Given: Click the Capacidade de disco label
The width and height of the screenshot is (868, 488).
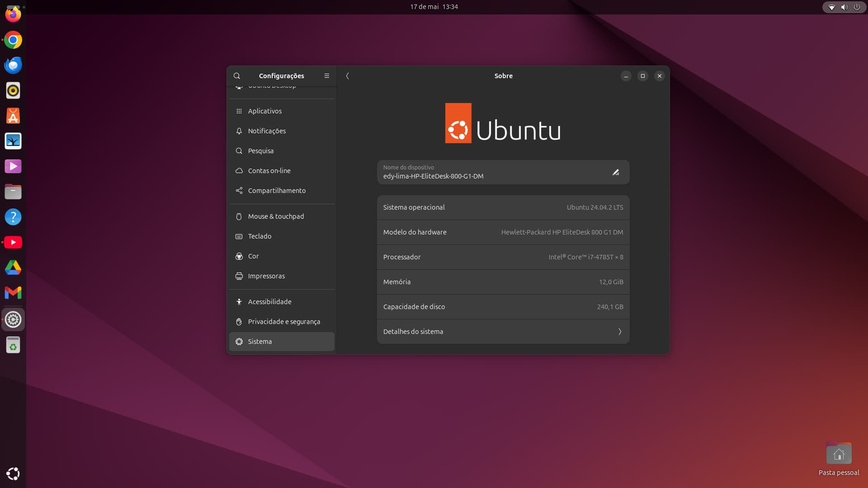Looking at the screenshot, I should (414, 307).
